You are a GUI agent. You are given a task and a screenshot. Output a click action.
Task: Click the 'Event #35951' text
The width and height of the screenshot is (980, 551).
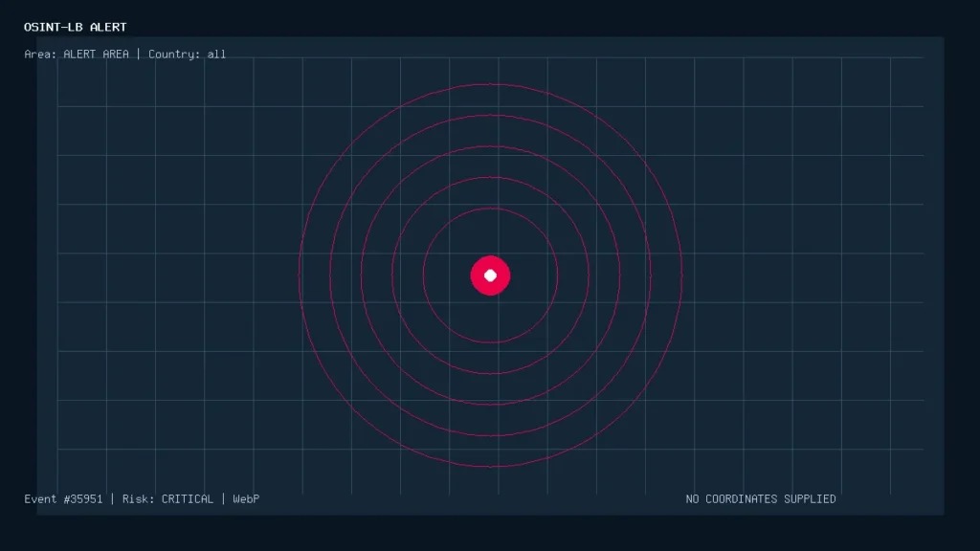(63, 499)
